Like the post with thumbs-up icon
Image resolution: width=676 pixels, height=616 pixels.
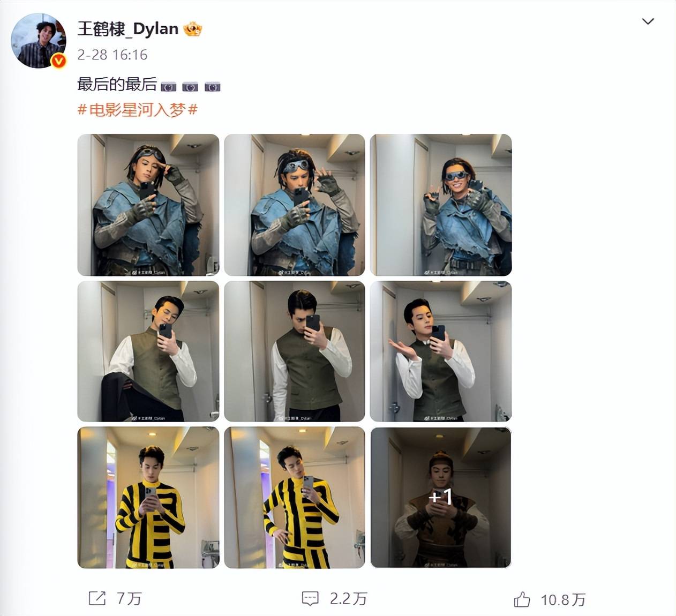(522, 599)
